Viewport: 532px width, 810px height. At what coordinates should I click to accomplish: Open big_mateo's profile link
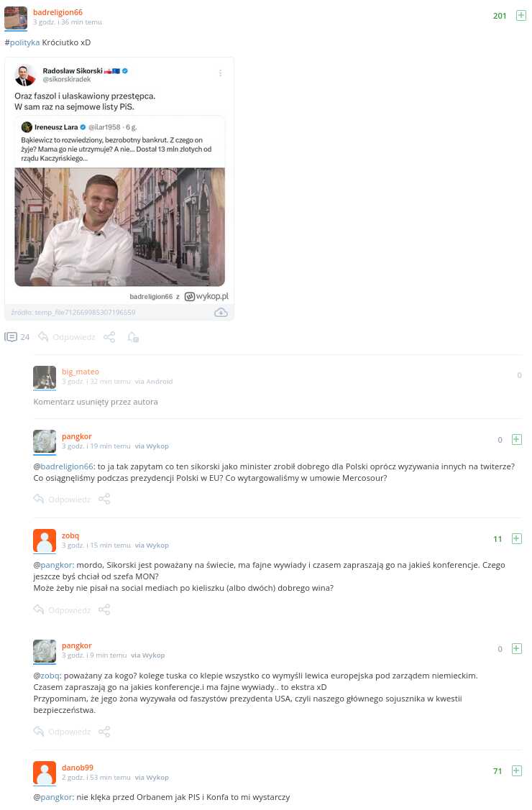point(80,372)
